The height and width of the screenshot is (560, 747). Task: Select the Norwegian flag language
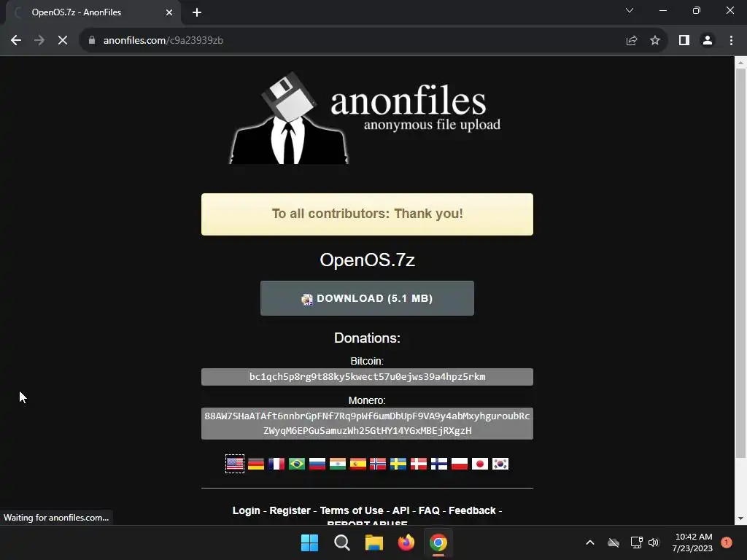tap(378, 464)
